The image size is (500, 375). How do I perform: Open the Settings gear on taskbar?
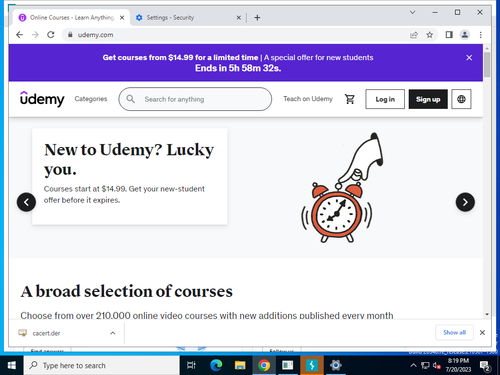[x=336, y=365]
